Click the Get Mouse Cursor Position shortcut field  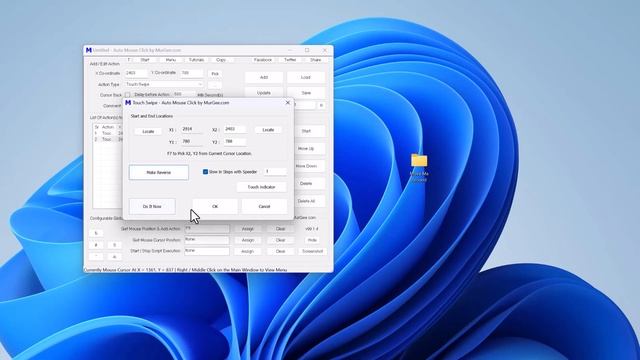click(207, 240)
